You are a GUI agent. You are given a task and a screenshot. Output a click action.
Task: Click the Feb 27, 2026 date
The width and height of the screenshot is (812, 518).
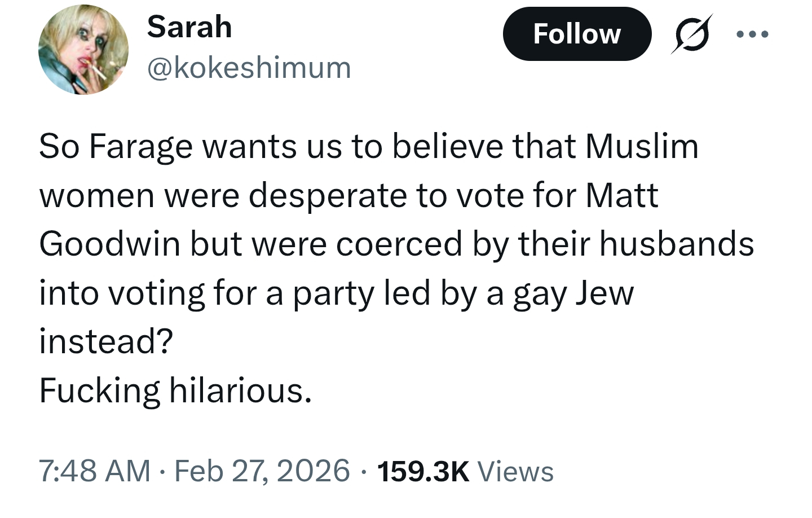(262, 471)
